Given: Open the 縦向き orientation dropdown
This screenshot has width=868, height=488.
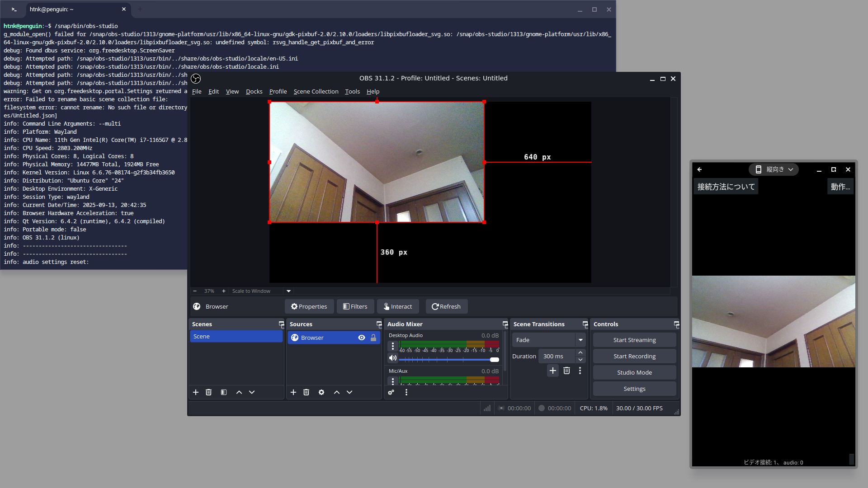Looking at the screenshot, I should click(x=774, y=169).
